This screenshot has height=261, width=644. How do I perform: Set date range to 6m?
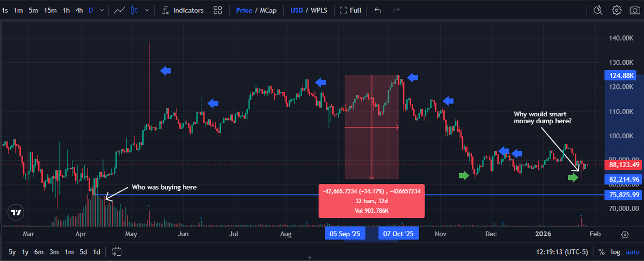[39, 251]
